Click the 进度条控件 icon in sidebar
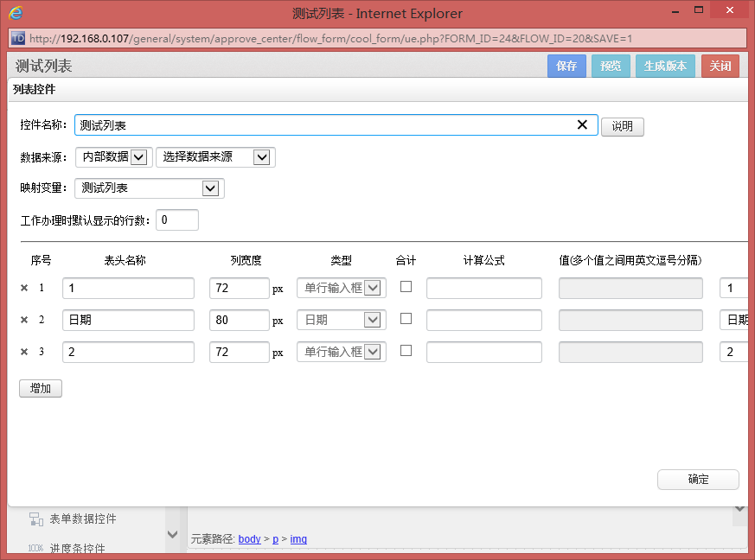Screen dimensions: 755x560 tap(35, 548)
